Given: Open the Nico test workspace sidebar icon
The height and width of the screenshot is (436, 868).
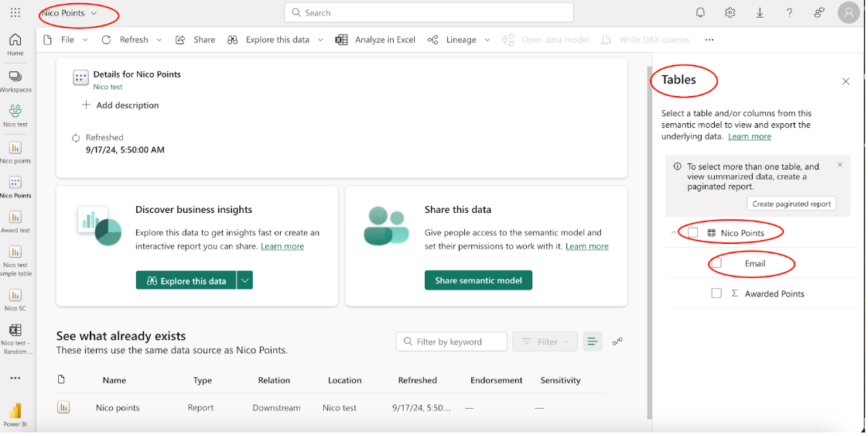Looking at the screenshot, I should click(15, 115).
